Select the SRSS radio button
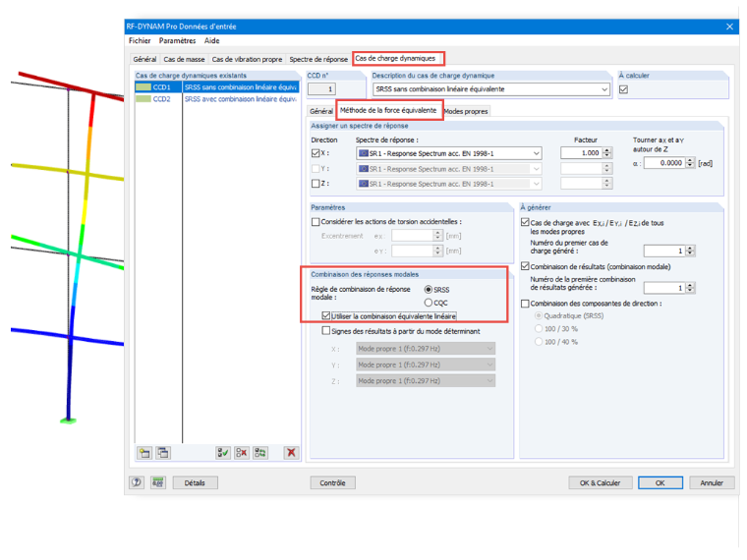747x560 pixels. tap(429, 290)
